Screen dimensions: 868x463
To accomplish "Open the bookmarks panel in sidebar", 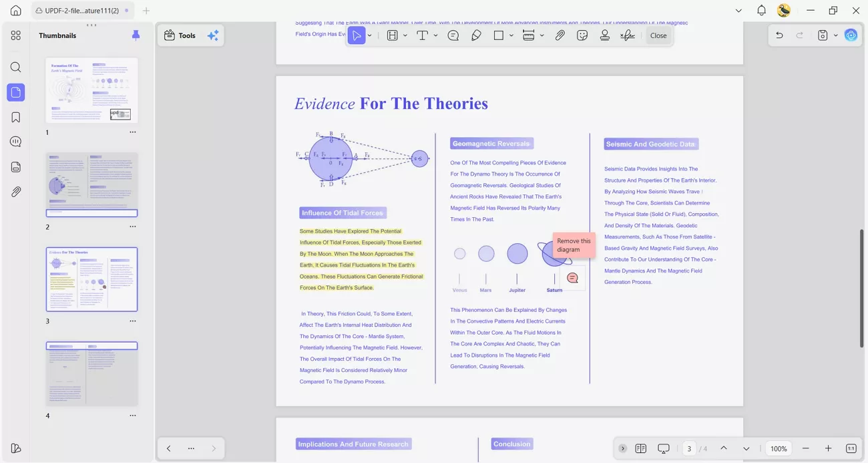I will point(15,116).
